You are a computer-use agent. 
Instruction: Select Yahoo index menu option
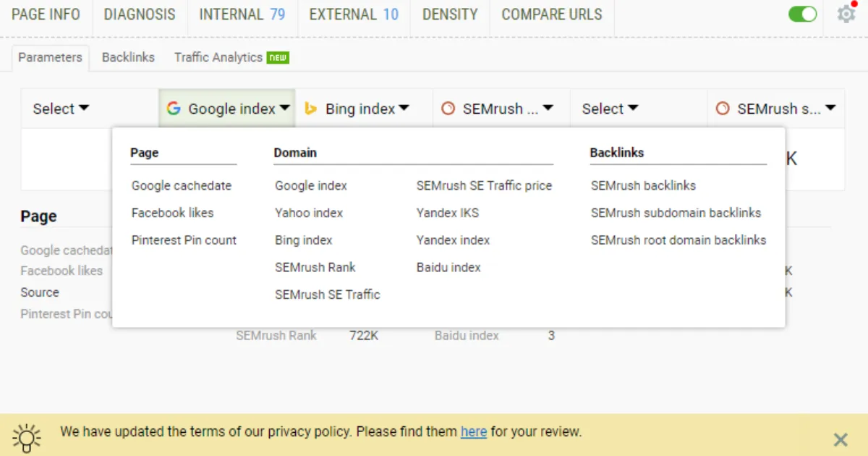point(309,213)
